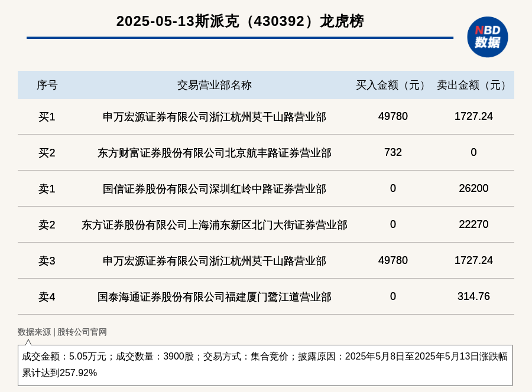
Task: Select sell amount 22270
Action: pyautogui.click(x=473, y=224)
